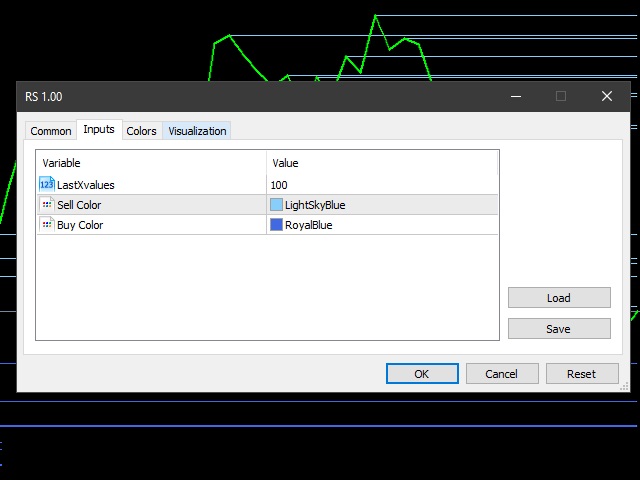Switch to the Common tab
Screen dimensions: 640x480
51,131
